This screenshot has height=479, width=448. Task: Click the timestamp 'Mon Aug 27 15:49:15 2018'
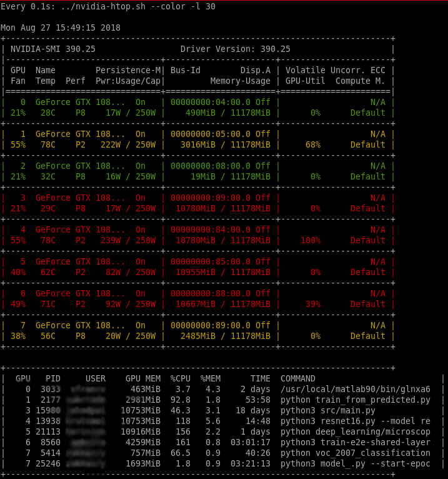click(x=61, y=28)
